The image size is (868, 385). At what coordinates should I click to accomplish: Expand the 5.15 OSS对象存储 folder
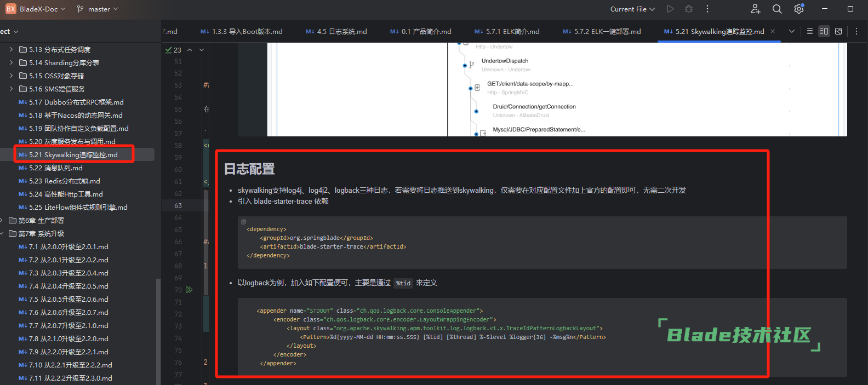coord(11,76)
